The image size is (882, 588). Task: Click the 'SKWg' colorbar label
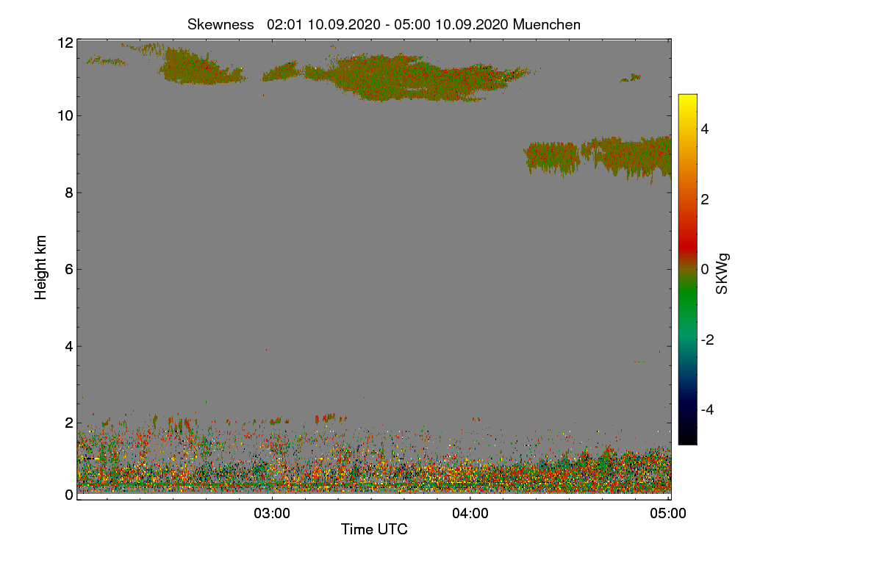(x=723, y=273)
